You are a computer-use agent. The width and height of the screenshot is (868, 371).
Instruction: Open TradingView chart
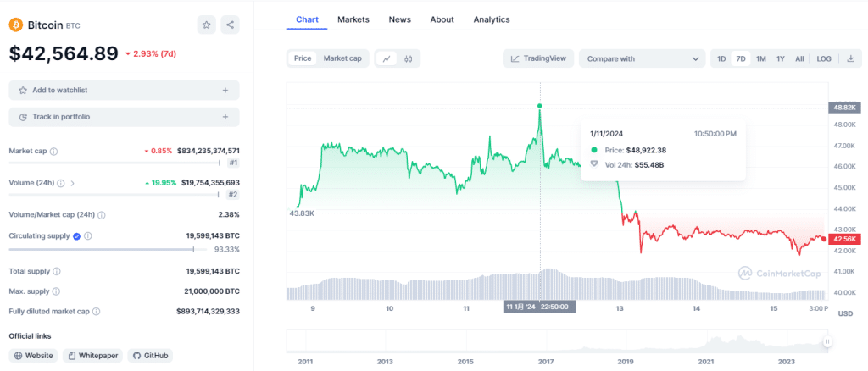pyautogui.click(x=538, y=58)
